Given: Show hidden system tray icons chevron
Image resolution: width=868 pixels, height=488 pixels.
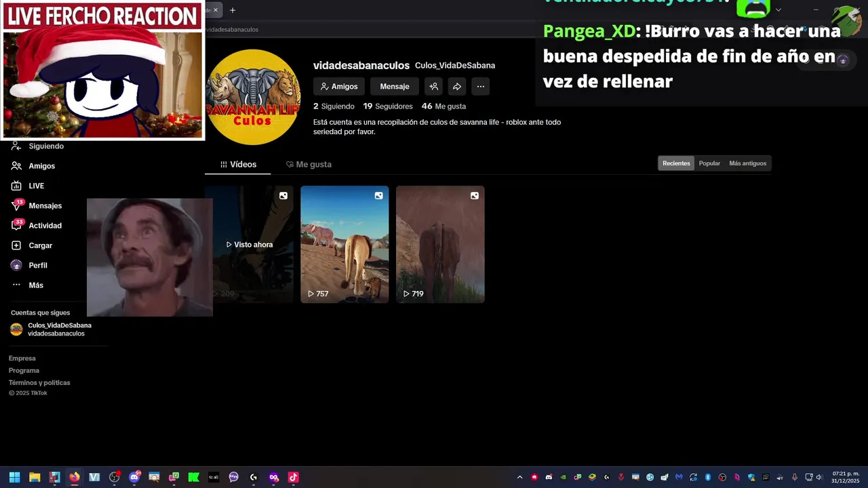Looking at the screenshot, I should (520, 477).
